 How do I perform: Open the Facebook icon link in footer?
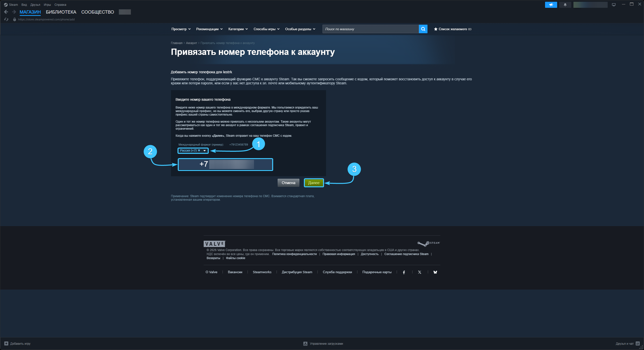pyautogui.click(x=404, y=272)
